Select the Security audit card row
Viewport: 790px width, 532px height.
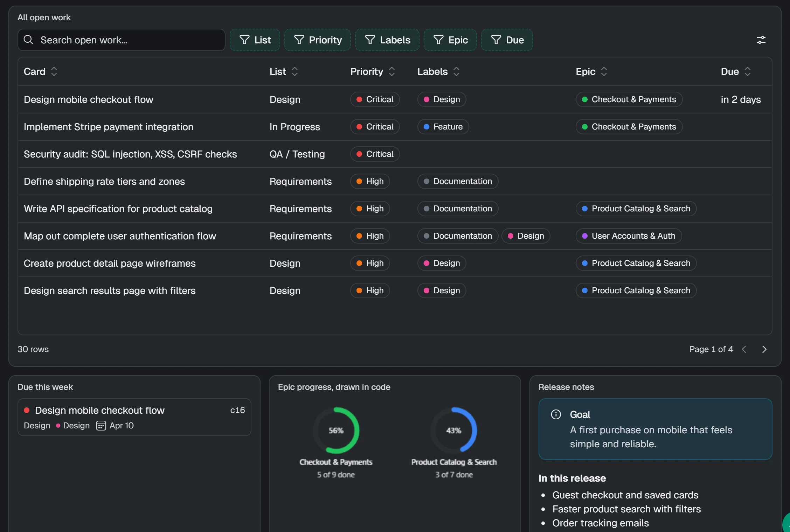[x=395, y=154]
